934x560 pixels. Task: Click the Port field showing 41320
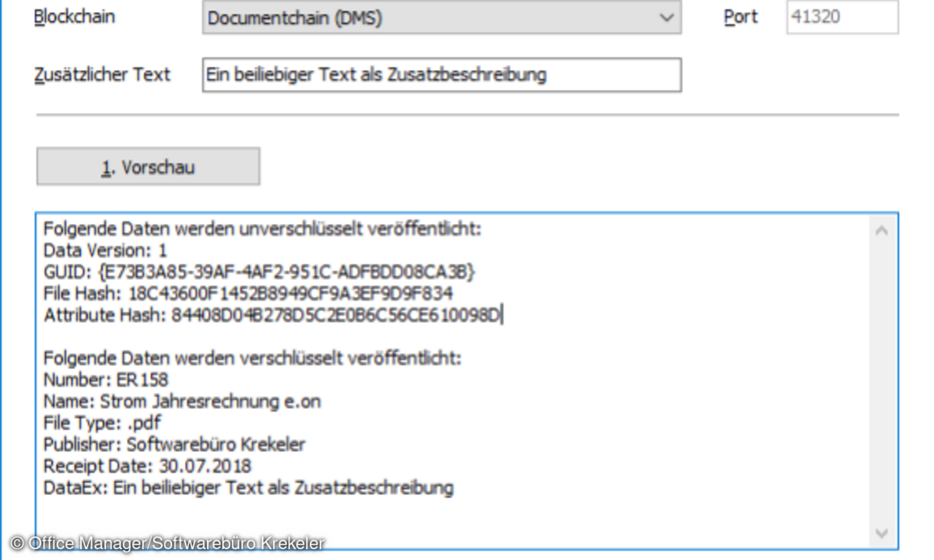click(x=842, y=17)
